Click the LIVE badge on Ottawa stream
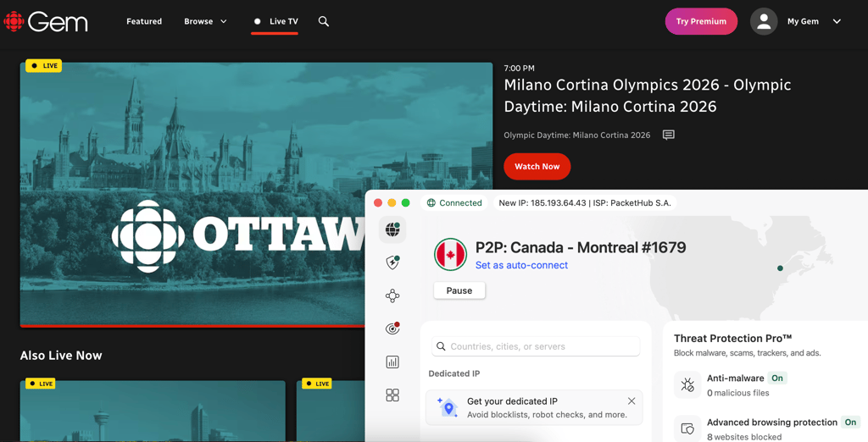Image resolution: width=868 pixels, height=442 pixels. point(44,66)
